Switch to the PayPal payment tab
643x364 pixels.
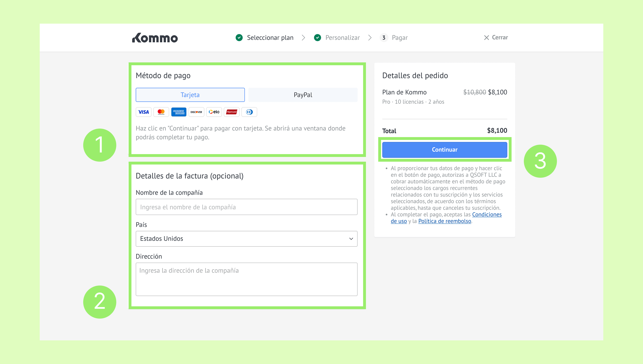coord(303,95)
